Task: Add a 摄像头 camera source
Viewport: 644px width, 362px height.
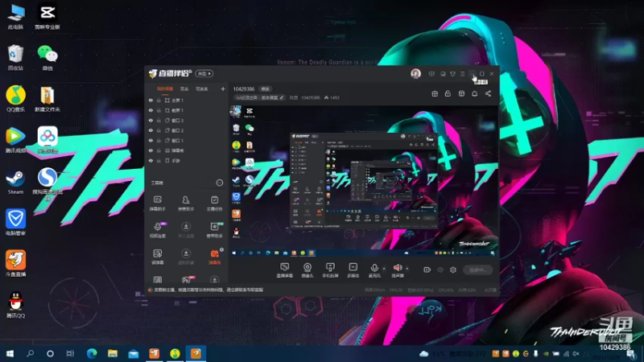Action: click(308, 270)
